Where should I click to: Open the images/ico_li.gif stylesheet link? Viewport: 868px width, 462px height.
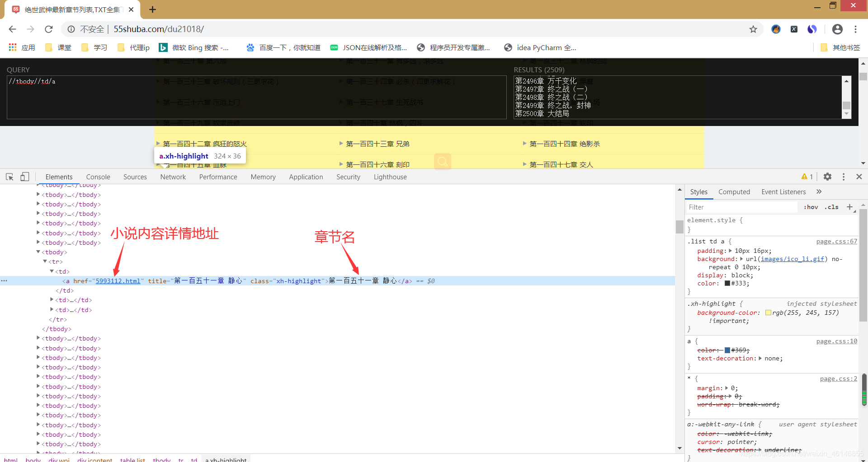(x=793, y=259)
